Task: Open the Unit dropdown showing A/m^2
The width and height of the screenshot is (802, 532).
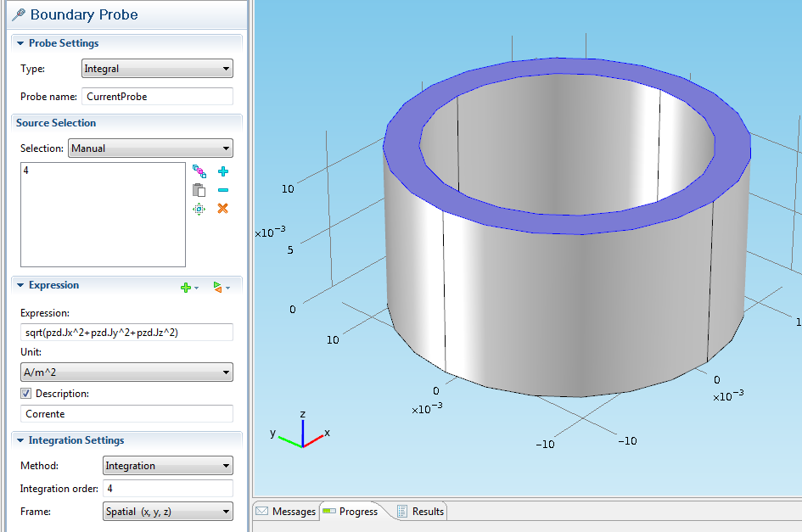Action: point(126,372)
